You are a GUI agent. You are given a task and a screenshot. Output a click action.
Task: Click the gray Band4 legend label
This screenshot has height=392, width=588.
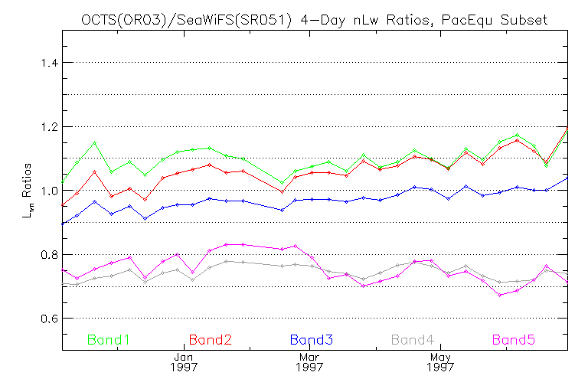pos(413,340)
